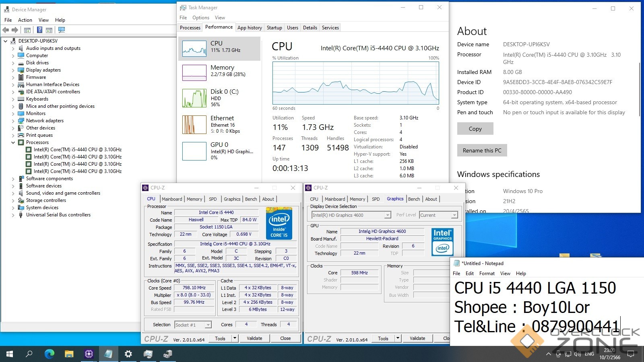Screen dimensions: 644x362
Task: Click the Intel Core i5 logo in CPU-Z
Action: click(x=279, y=223)
